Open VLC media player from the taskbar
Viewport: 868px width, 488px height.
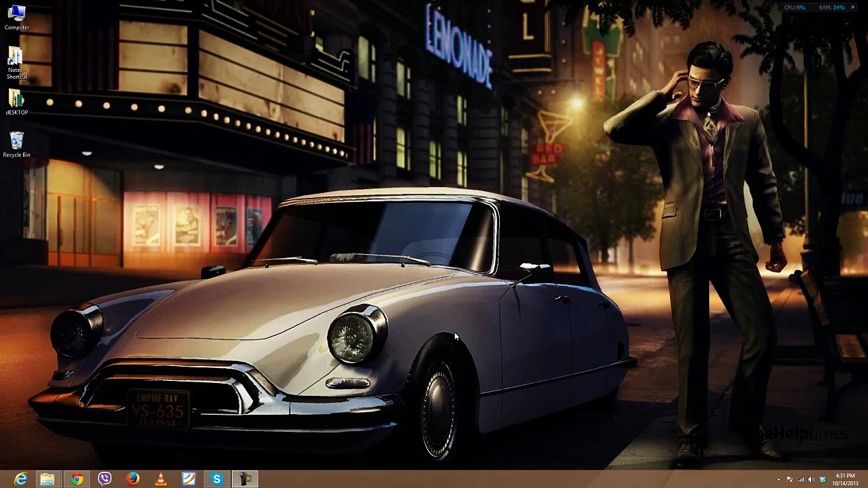tap(161, 479)
